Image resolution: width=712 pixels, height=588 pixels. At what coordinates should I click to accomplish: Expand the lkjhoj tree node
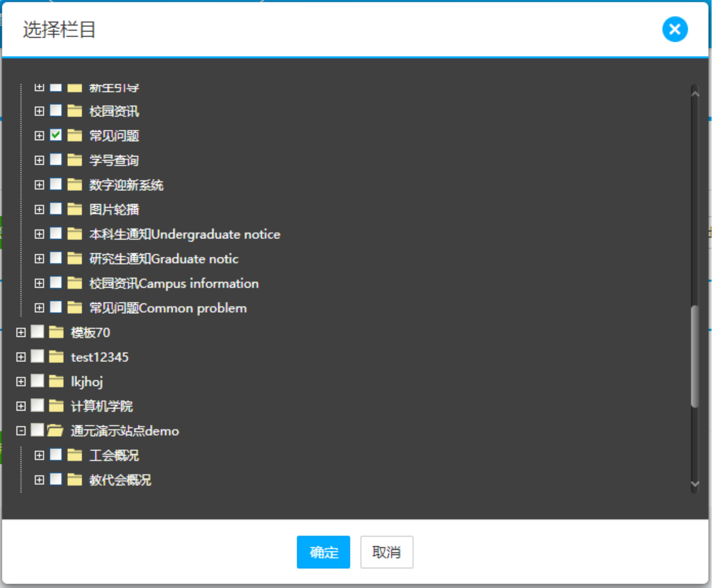[21, 382]
